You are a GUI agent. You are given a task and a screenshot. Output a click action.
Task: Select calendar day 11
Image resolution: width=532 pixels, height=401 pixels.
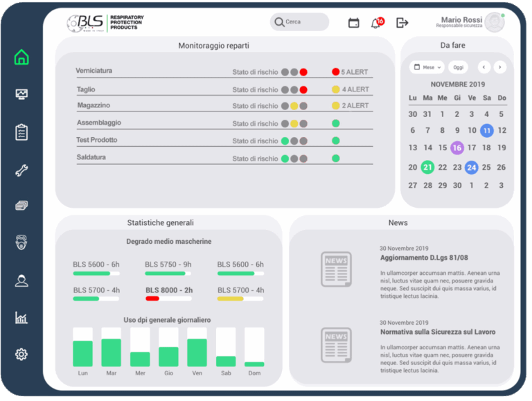click(x=486, y=131)
